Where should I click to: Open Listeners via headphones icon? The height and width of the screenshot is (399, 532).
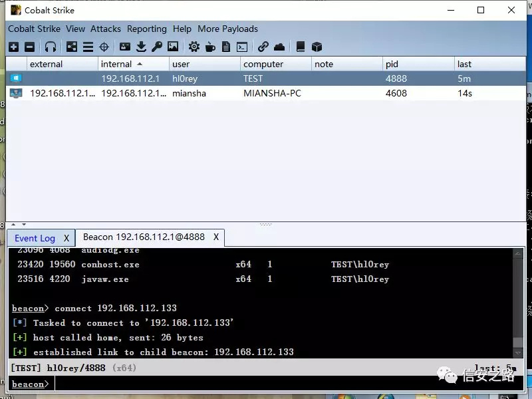pos(51,47)
